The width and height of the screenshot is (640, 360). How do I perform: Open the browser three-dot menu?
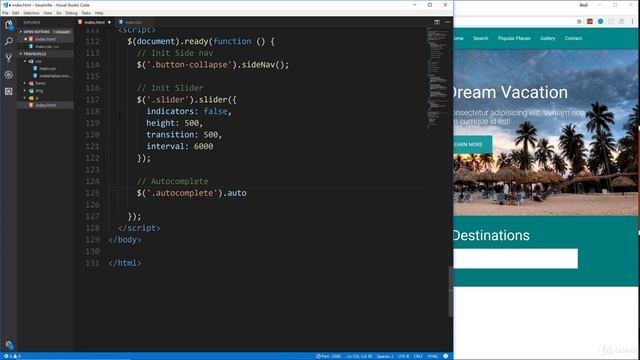click(x=633, y=21)
